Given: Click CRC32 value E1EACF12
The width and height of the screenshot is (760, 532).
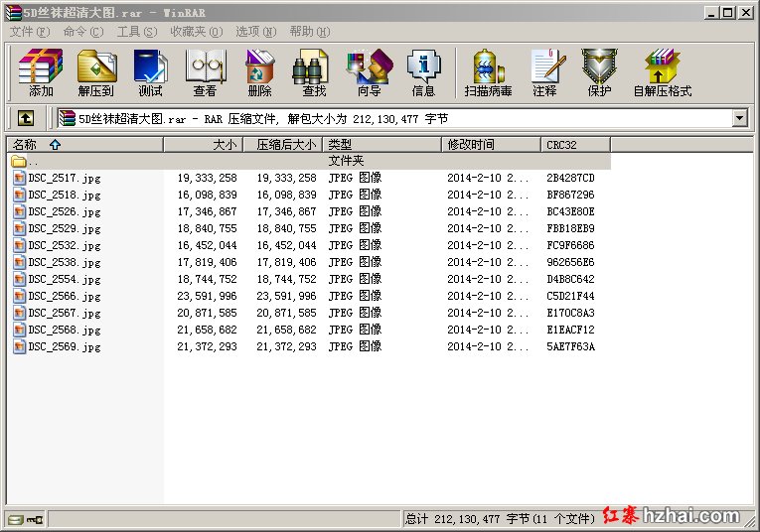Looking at the screenshot, I should 570,330.
